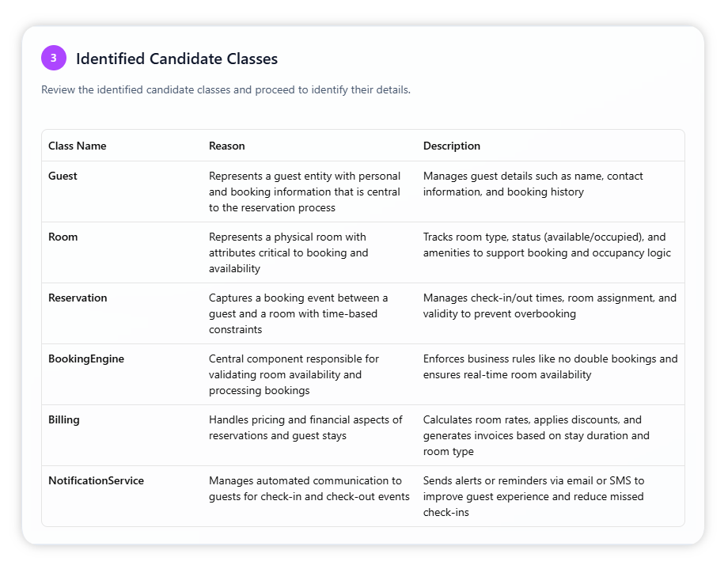Viewport: 728px width, 569px height.
Task: Select the Guest class name cell
Action: coord(63,176)
